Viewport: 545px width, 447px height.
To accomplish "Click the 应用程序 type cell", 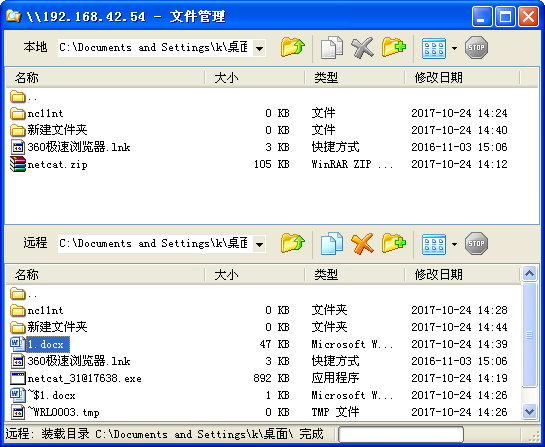I will (335, 378).
